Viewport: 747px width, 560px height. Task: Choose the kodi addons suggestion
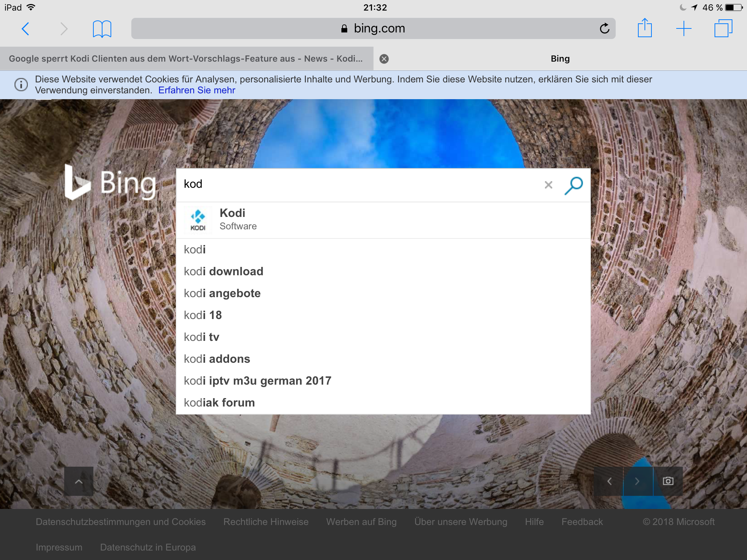(383, 359)
